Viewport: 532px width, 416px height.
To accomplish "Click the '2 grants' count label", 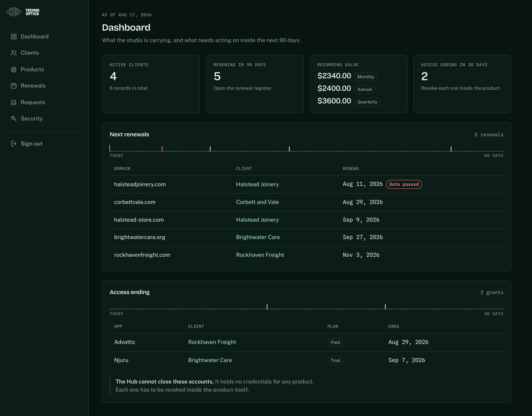I will (492, 293).
